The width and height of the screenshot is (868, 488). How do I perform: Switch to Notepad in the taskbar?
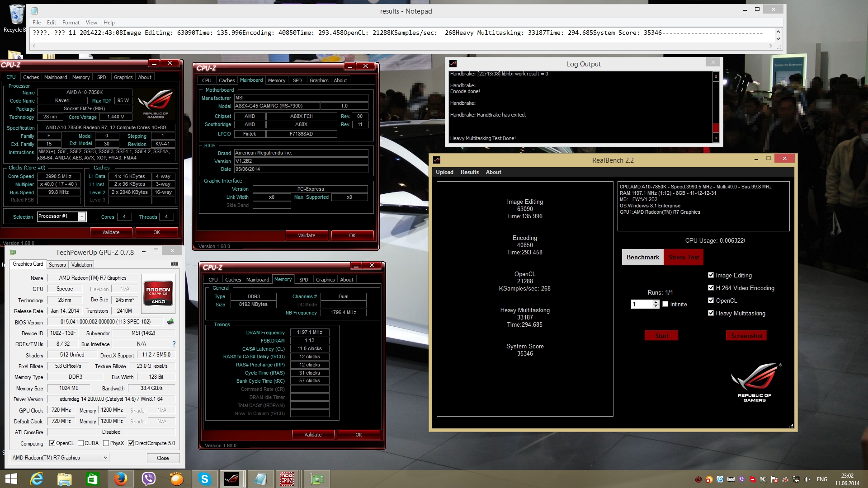point(260,479)
